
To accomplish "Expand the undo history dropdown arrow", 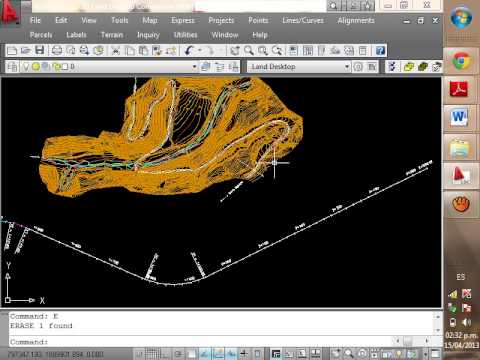I will [200, 51].
